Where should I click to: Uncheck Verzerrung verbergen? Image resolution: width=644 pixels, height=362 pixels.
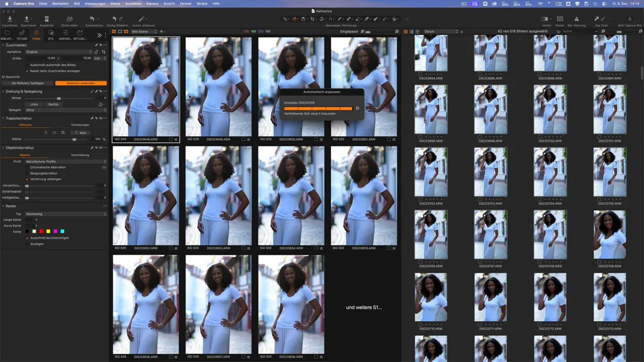pyautogui.click(x=27, y=179)
